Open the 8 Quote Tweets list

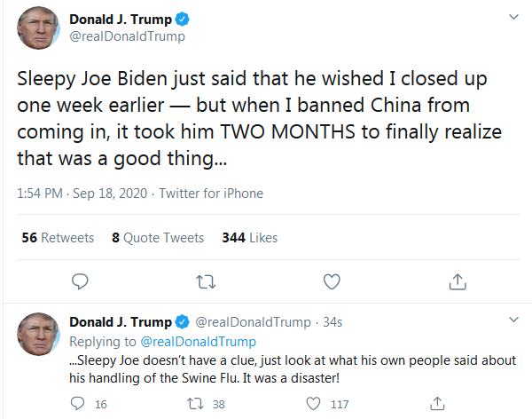coord(158,238)
